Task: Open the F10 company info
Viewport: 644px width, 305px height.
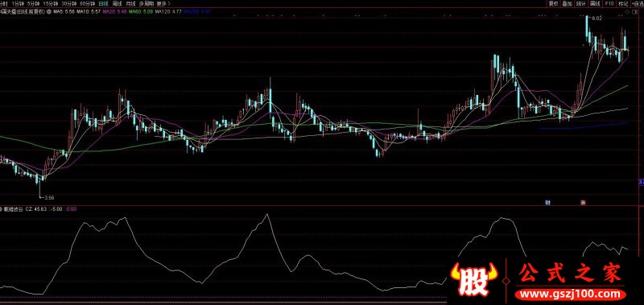Action: click(x=609, y=4)
